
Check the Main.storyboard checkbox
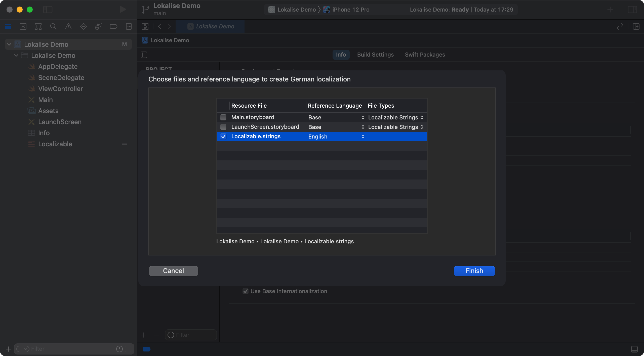click(x=223, y=117)
